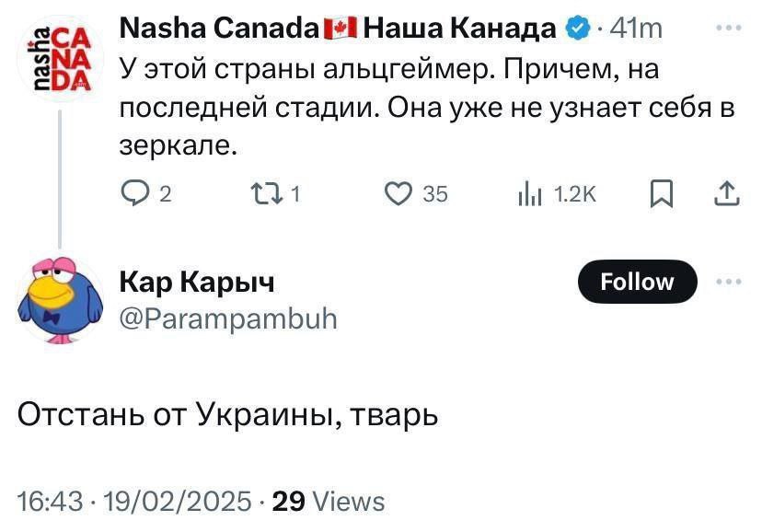
Task: Follow Кар Карыч account
Action: pos(637,282)
